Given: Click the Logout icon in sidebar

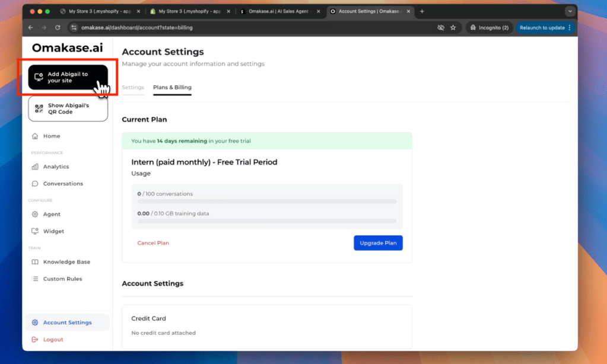Looking at the screenshot, I should [35, 340].
